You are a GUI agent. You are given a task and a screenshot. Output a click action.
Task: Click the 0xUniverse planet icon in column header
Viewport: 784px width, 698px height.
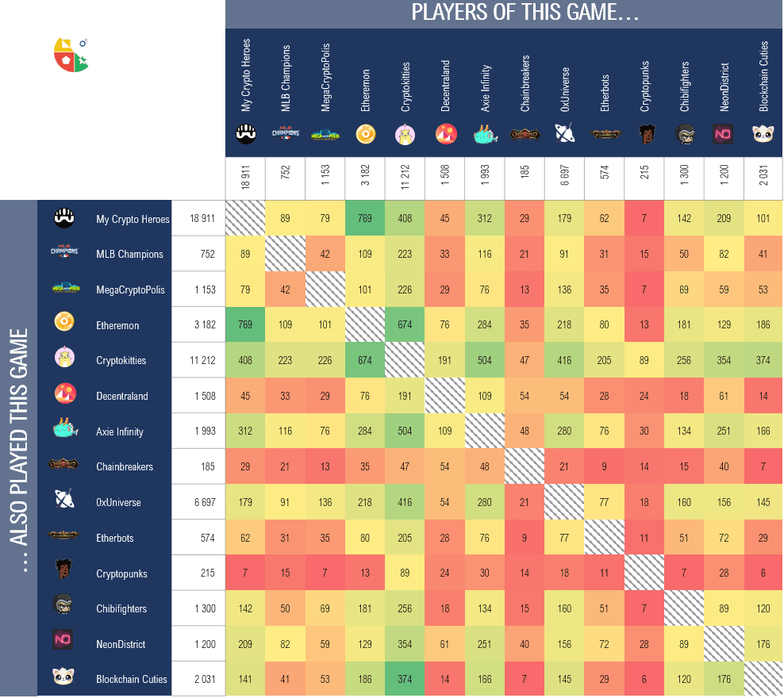(x=565, y=133)
